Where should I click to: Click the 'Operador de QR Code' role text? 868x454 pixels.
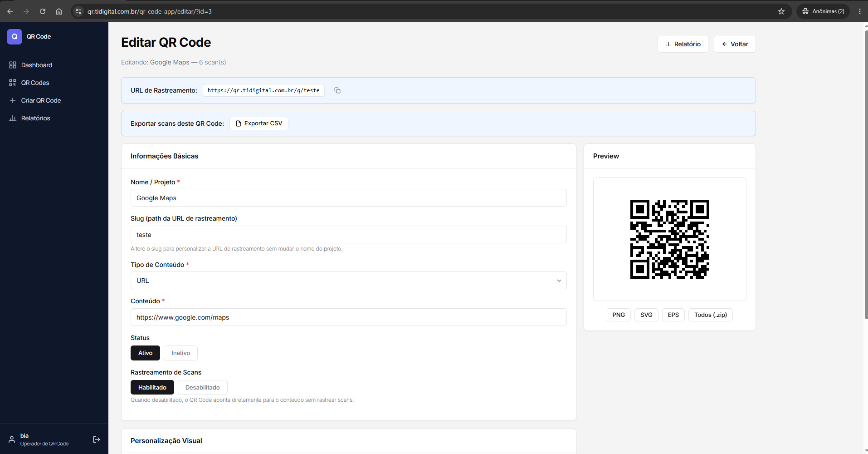coord(44,444)
